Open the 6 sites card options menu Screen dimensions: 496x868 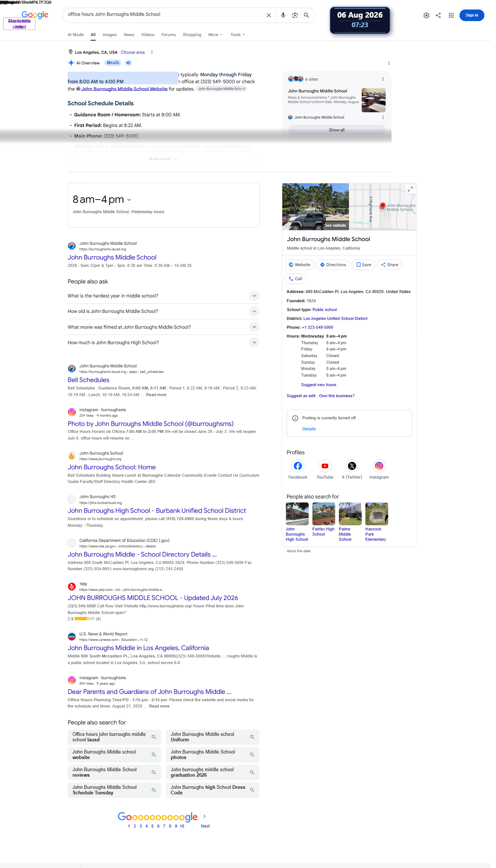click(383, 79)
